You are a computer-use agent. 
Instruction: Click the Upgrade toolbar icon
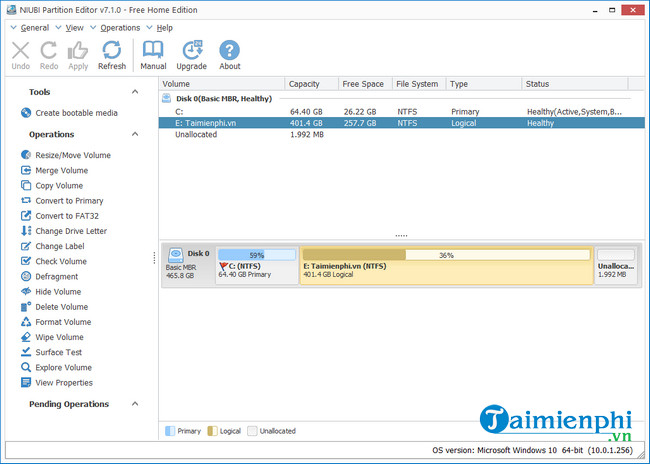pyautogui.click(x=192, y=51)
